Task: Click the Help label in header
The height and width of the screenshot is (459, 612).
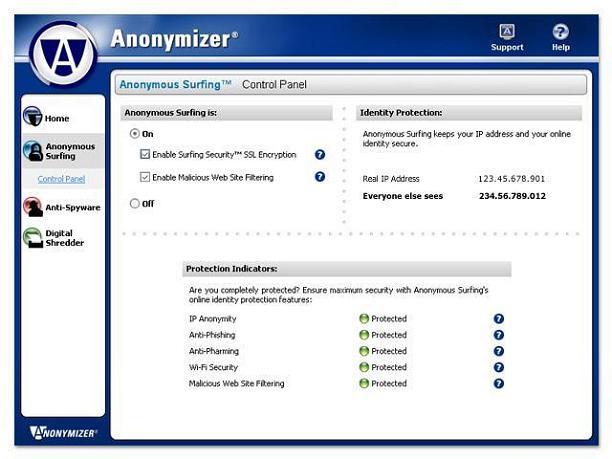Action: coord(561,47)
